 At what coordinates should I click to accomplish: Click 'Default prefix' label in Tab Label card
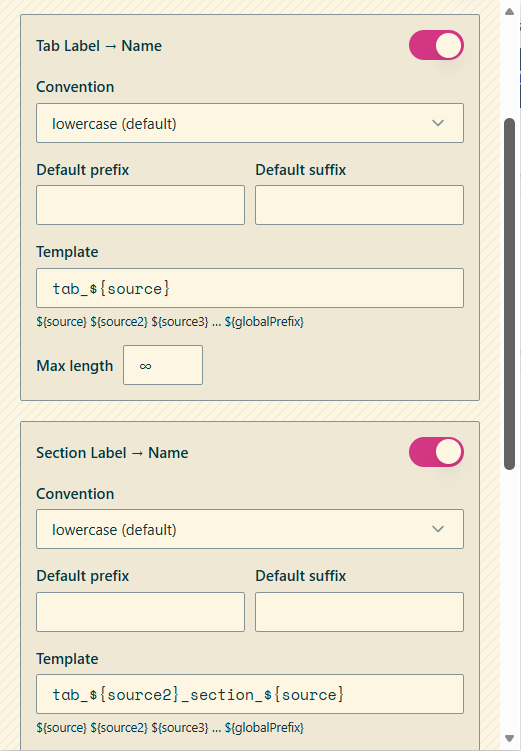click(83, 170)
